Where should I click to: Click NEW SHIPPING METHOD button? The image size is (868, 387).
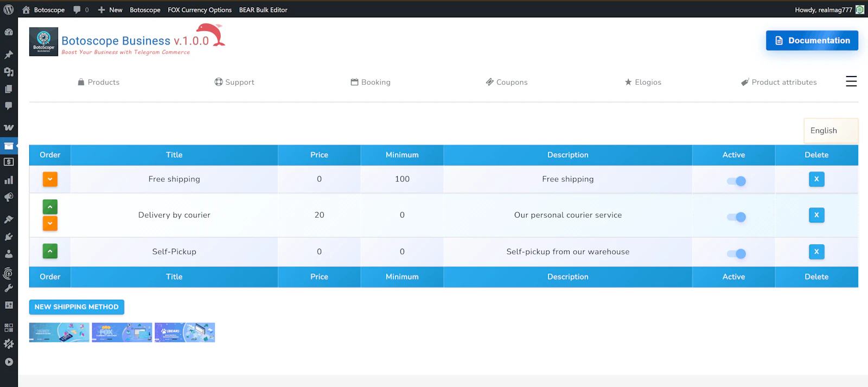[76, 307]
